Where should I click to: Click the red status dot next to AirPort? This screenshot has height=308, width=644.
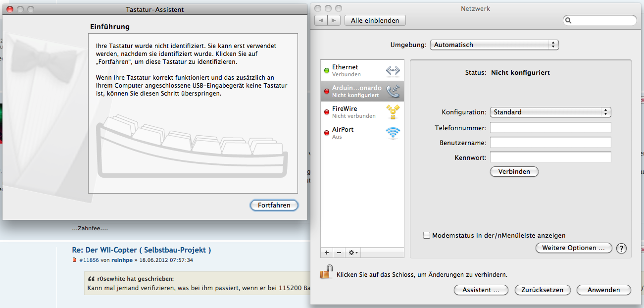pyautogui.click(x=327, y=133)
